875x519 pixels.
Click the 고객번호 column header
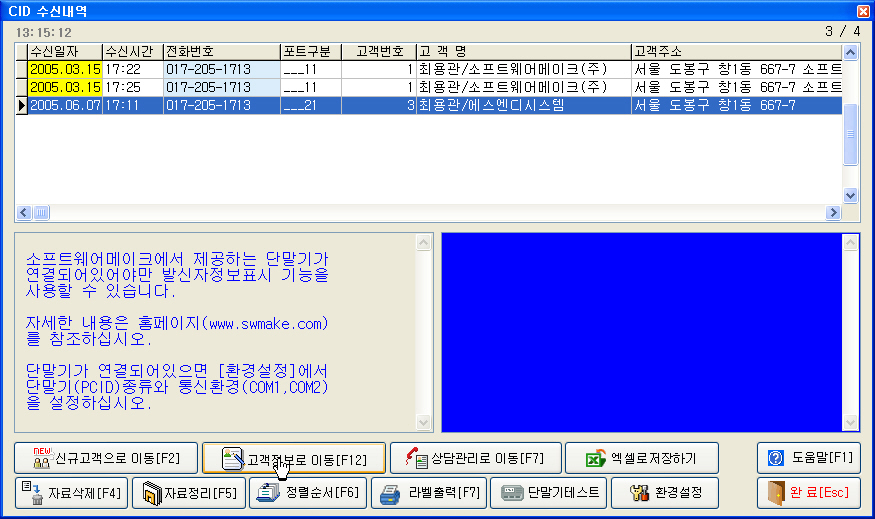click(379, 52)
